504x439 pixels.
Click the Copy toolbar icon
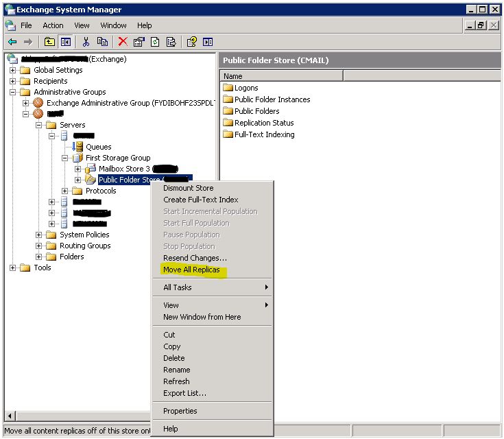(102, 42)
